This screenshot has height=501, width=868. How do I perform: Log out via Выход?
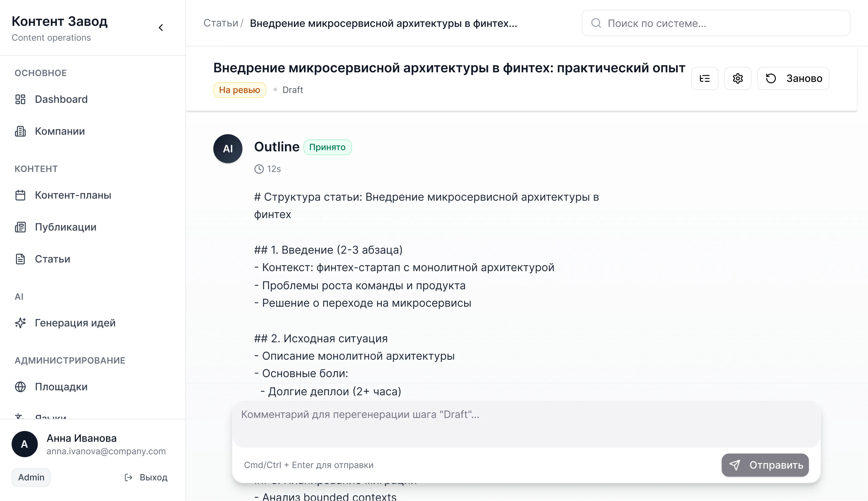pos(146,477)
